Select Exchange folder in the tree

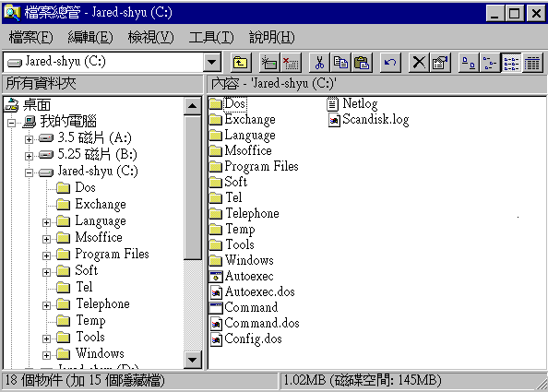[x=101, y=204]
